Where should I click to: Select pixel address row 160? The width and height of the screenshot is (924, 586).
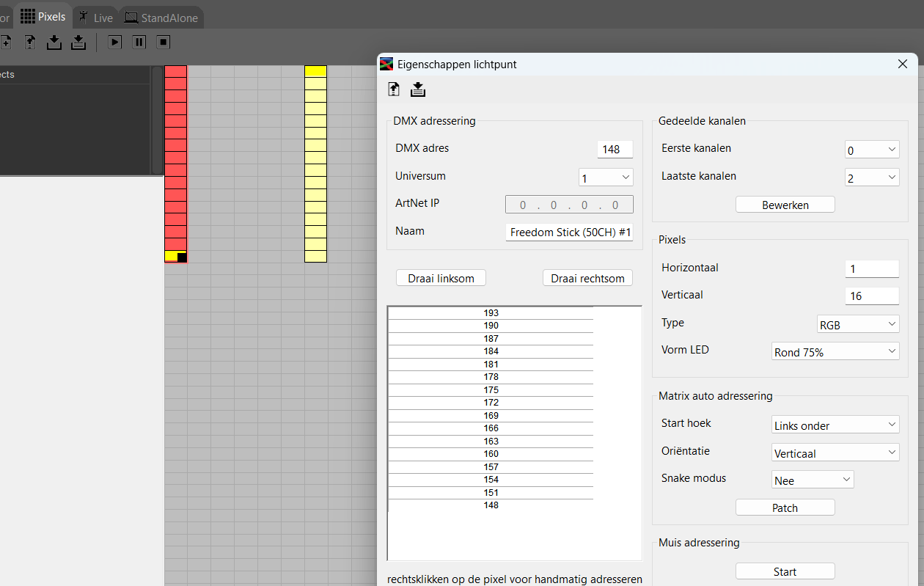point(491,454)
